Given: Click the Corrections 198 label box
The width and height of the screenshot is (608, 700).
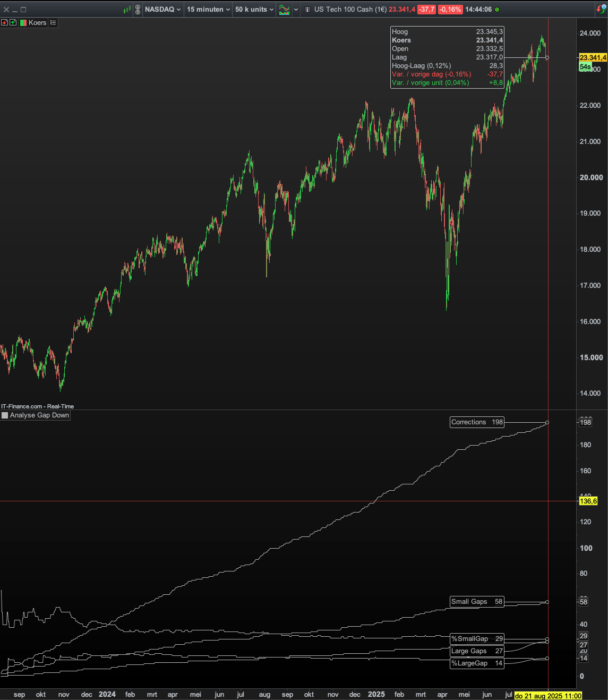Looking at the screenshot, I should (477, 422).
